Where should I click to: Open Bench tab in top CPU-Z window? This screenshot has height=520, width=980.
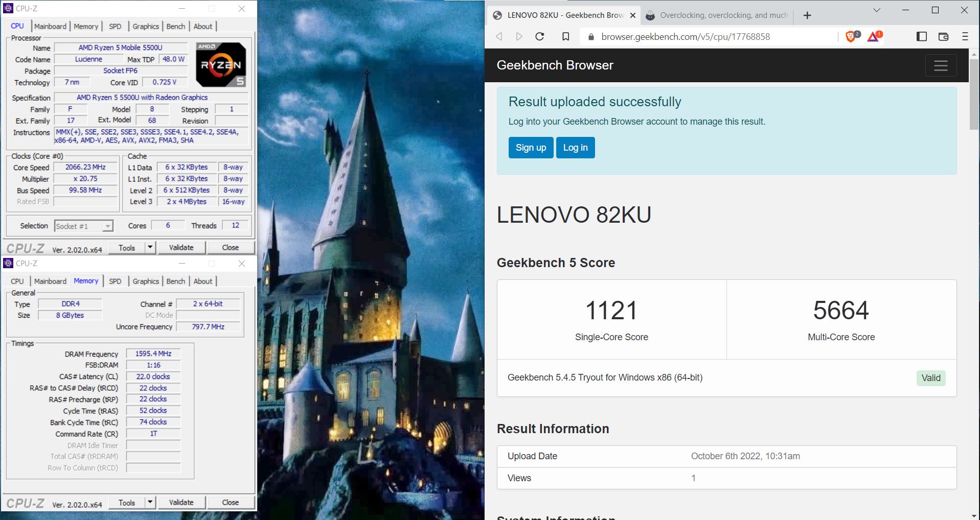(x=175, y=27)
